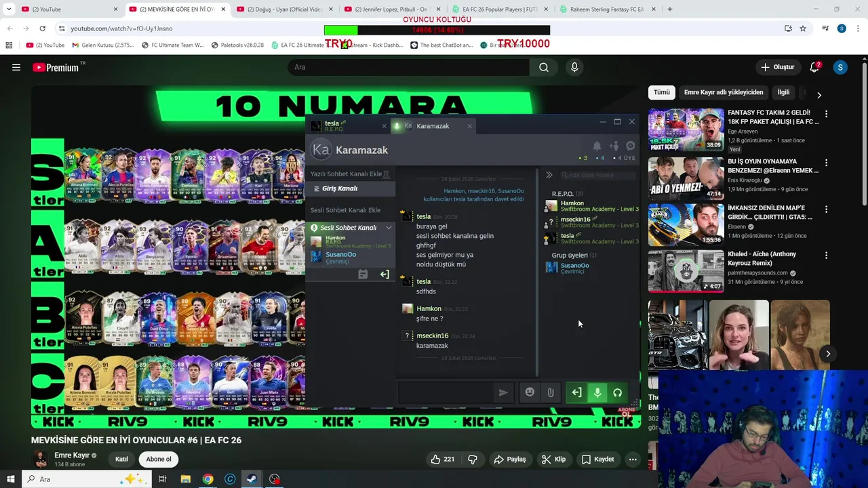This screenshot has height=488, width=868.
Task: Open Khaled - Aicha video thumbnail
Action: pyautogui.click(x=686, y=271)
